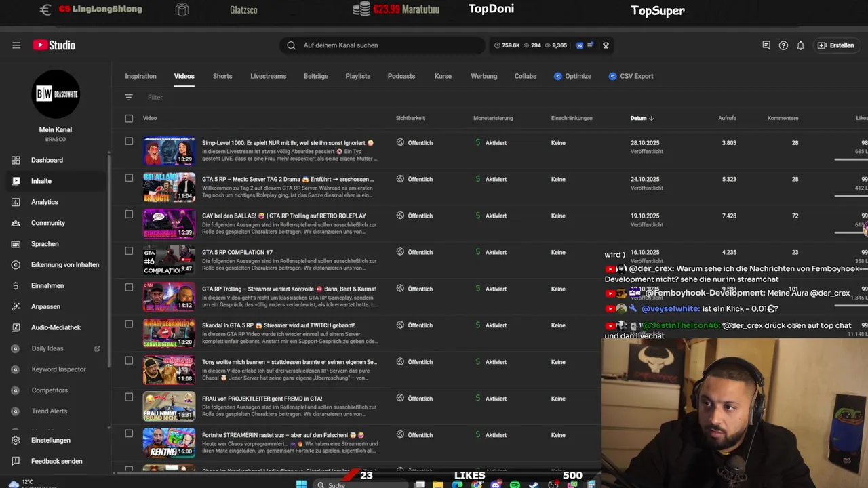Image resolution: width=868 pixels, height=488 pixels.
Task: Sort by the Aufrufe column header
Action: (x=727, y=118)
